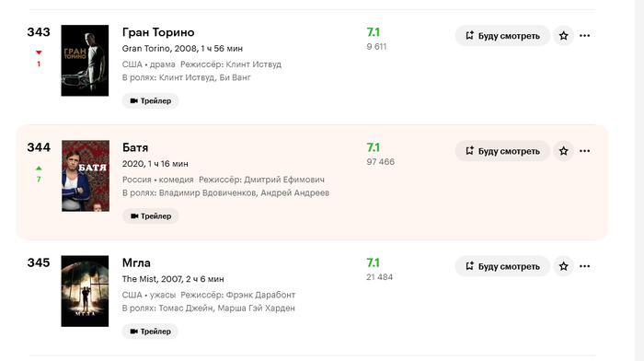The image size is (644, 361).
Task: Click the 7.1 rating of Батя
Action: [x=373, y=147]
